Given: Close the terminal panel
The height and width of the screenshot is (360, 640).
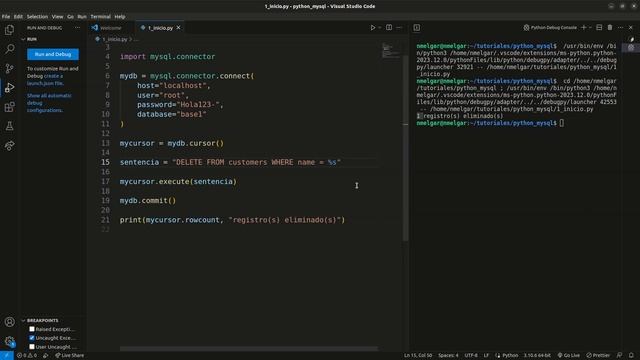Looking at the screenshot, I should pyautogui.click(x=631, y=27).
